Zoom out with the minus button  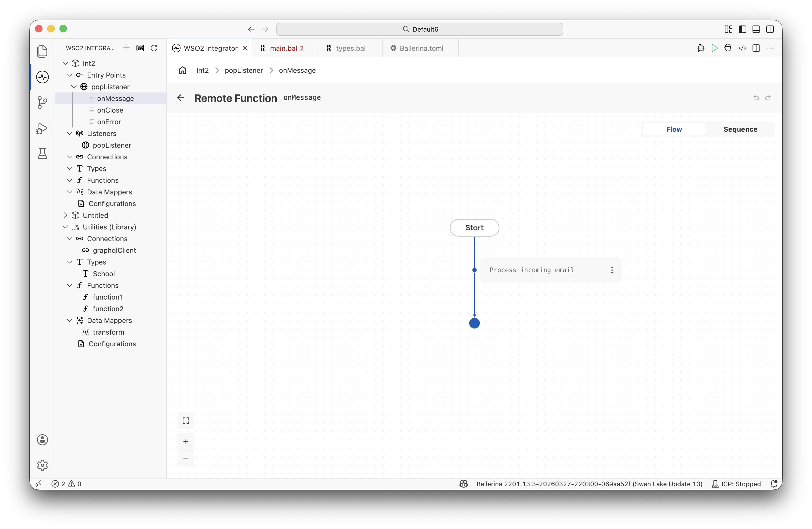(186, 459)
